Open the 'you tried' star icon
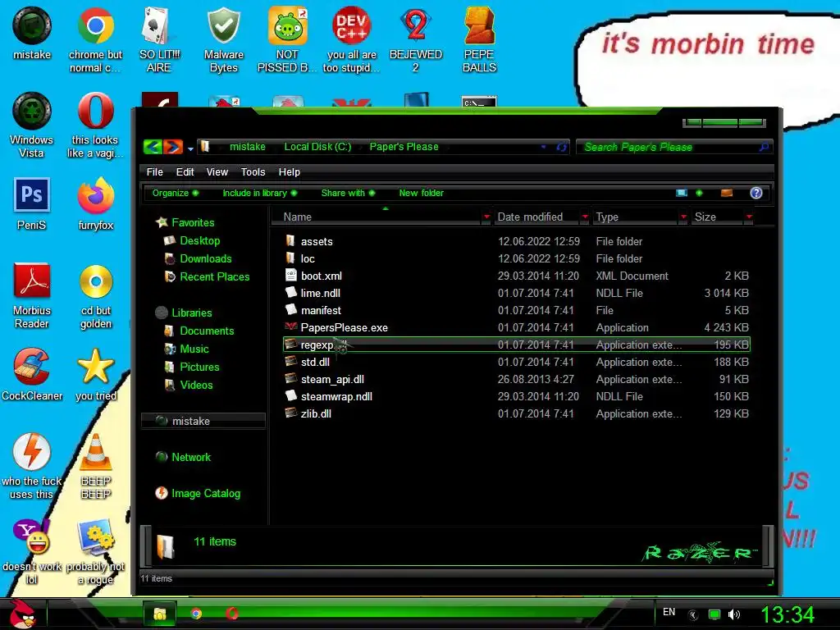 tap(96, 374)
